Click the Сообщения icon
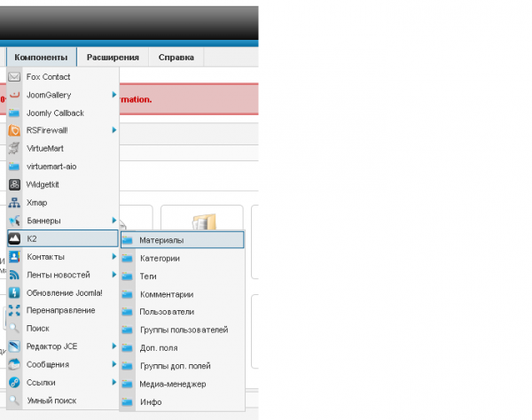The width and height of the screenshot is (532, 420). point(14,364)
